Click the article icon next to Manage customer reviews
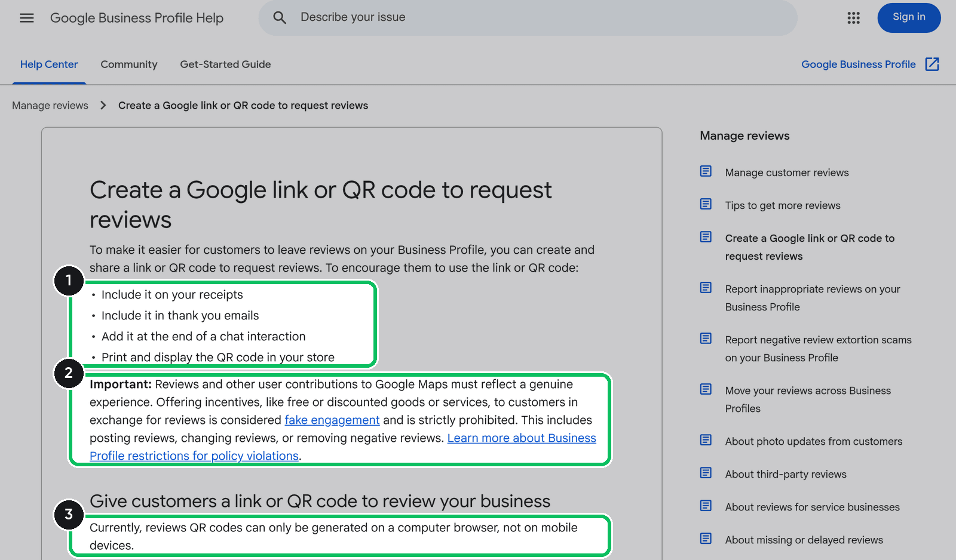Viewport: 956px width, 560px height. 706,171
